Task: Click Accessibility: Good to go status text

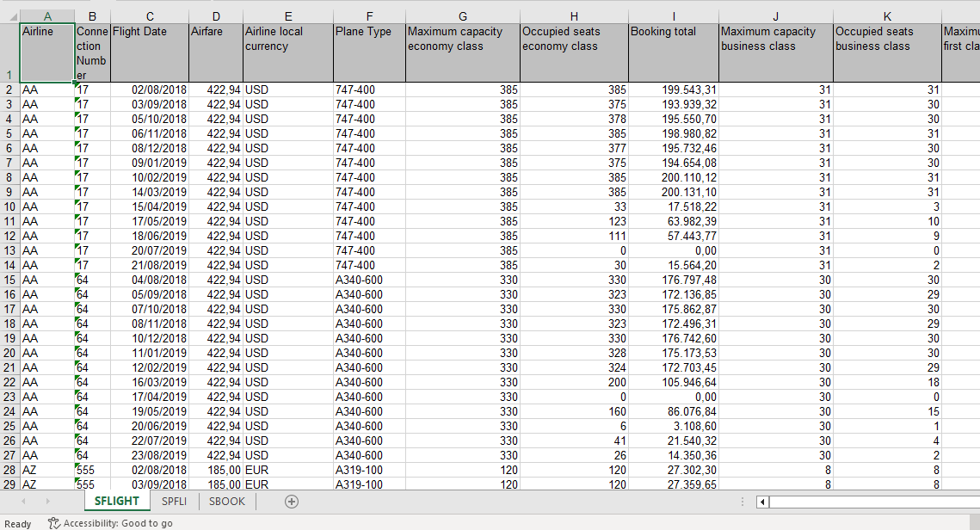Action: point(118,523)
